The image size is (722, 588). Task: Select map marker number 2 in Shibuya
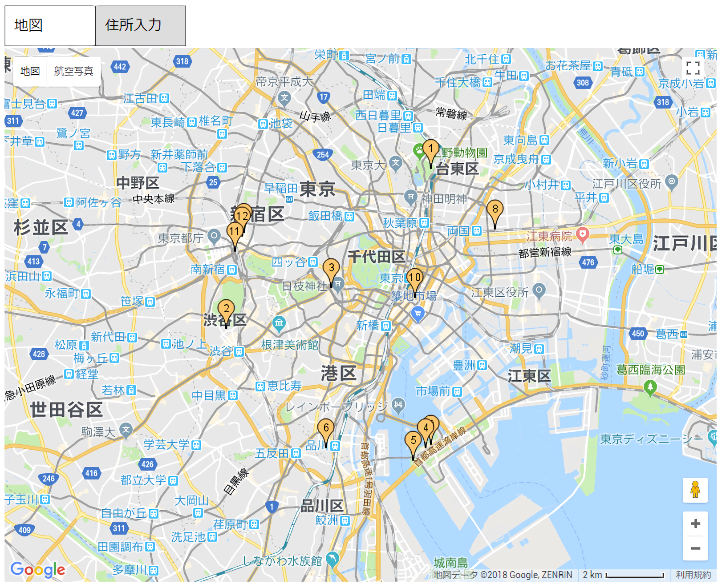226,310
